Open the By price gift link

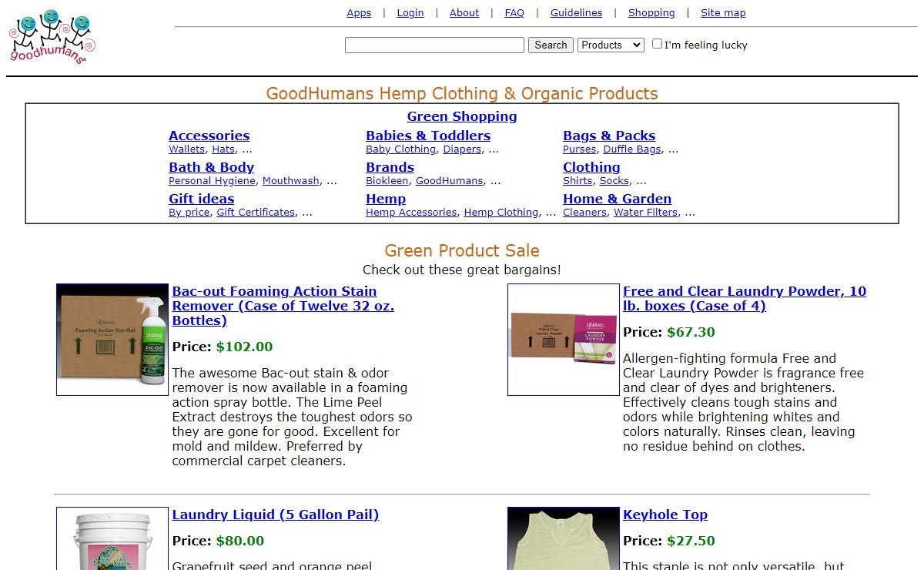click(x=189, y=213)
